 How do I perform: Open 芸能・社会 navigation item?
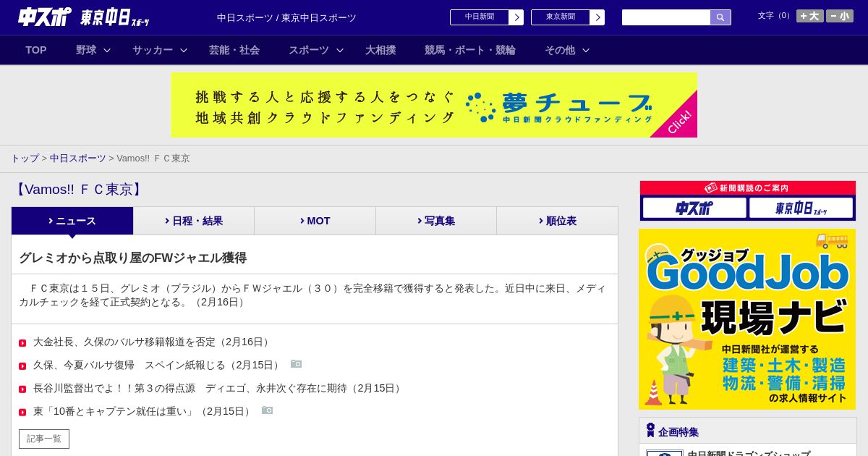[234, 50]
